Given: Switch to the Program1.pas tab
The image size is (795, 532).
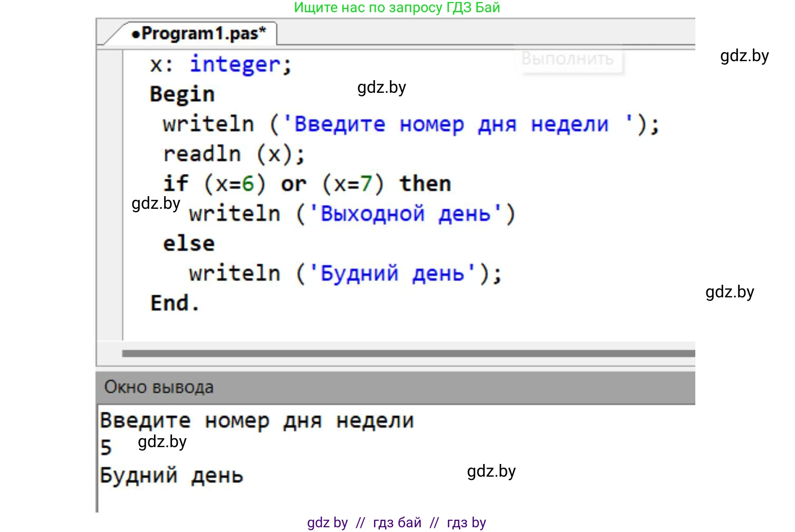Looking at the screenshot, I should (199, 34).
